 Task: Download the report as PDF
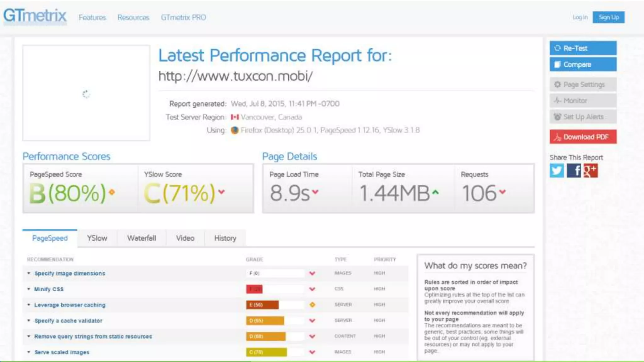583,137
